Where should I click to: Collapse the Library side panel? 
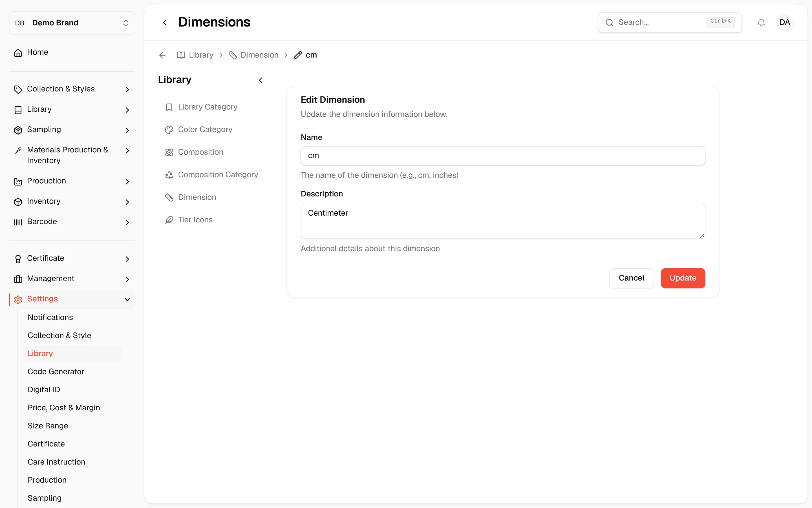(261, 80)
